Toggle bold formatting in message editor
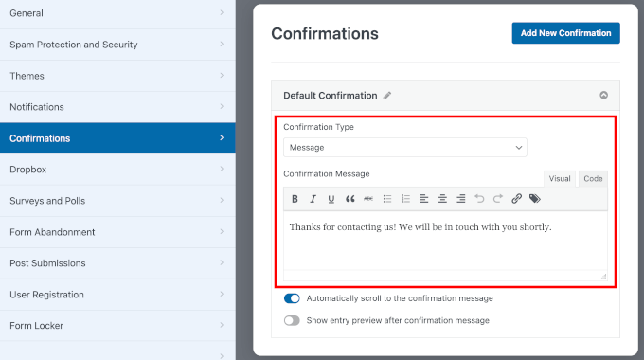This screenshot has height=360, width=644. click(295, 199)
